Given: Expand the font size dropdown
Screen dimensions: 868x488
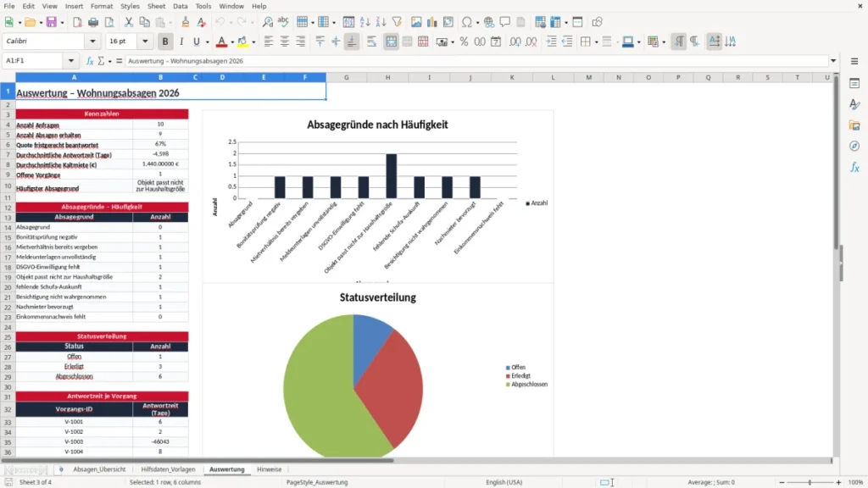Looking at the screenshot, I should point(145,41).
